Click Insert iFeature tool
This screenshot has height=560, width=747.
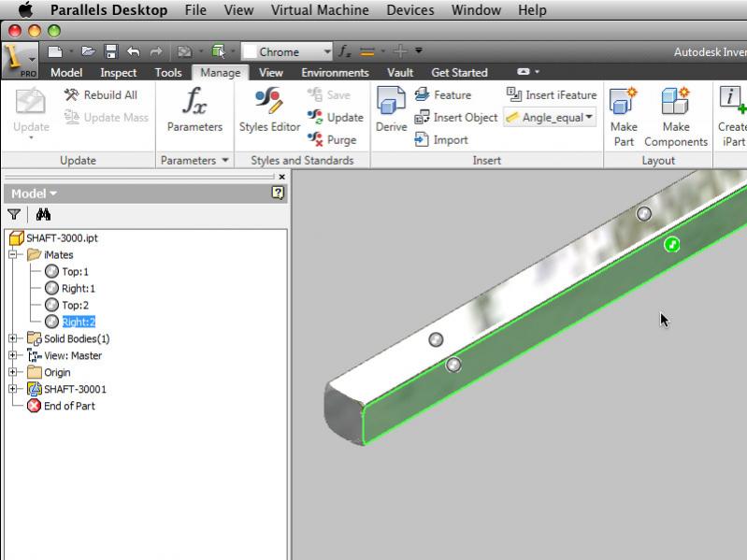coord(552,94)
